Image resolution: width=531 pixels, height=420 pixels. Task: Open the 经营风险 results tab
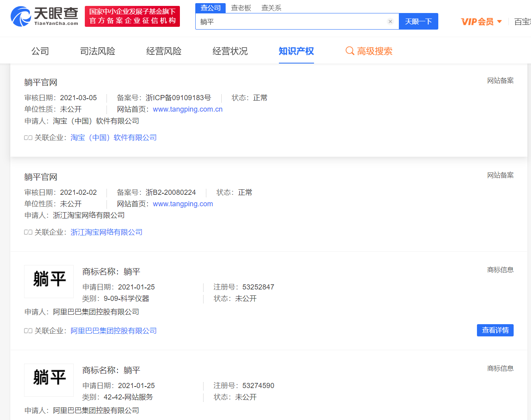(x=164, y=51)
